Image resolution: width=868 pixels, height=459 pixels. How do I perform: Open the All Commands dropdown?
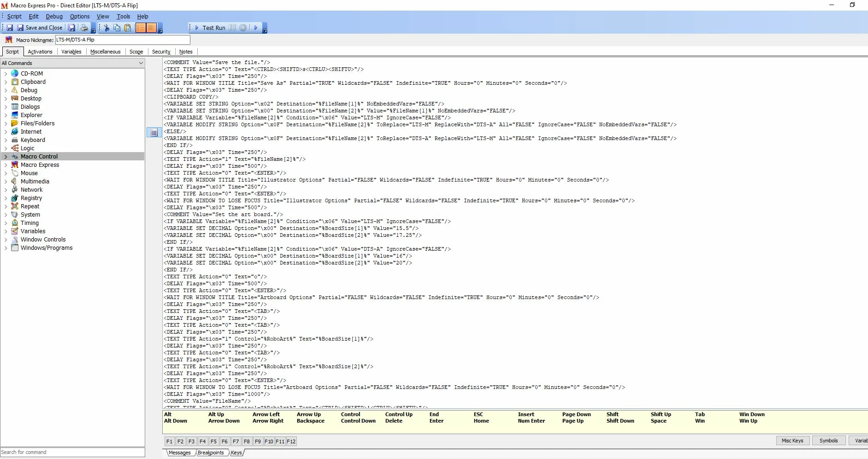point(73,63)
